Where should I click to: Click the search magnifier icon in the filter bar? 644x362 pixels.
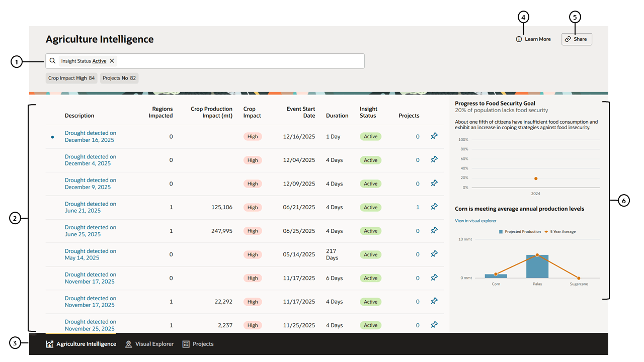(52, 60)
